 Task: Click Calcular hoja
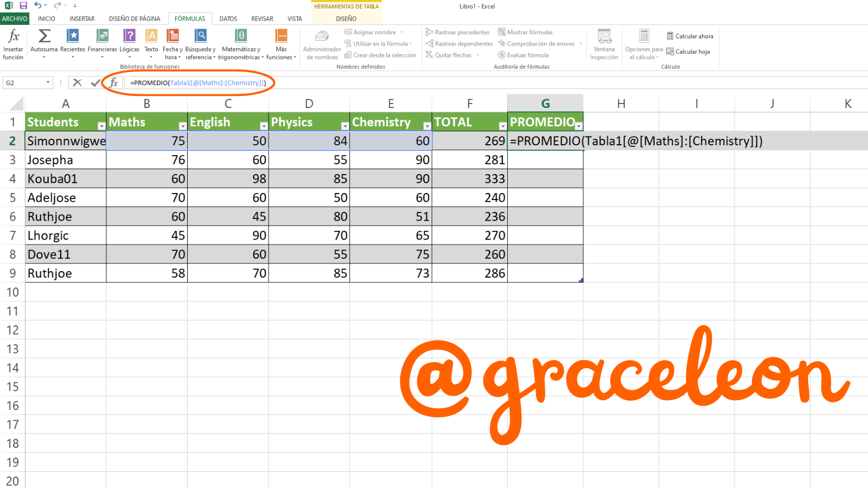[688, 52]
